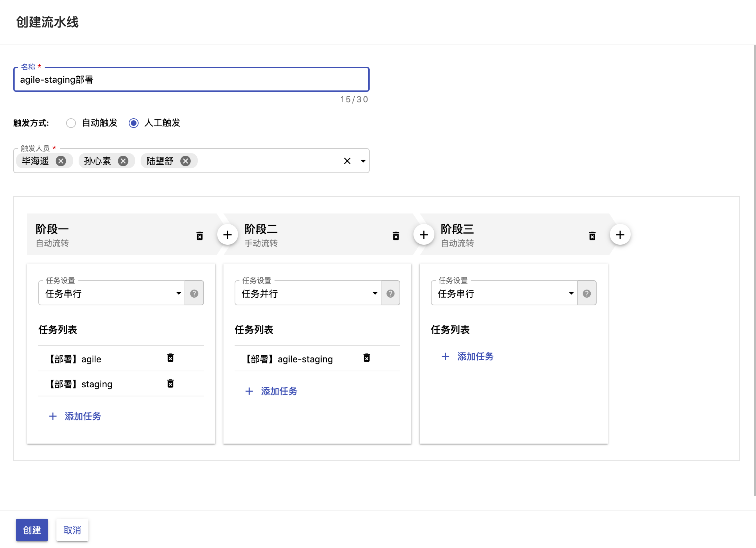Delete the 【部署】staging task

pyautogui.click(x=170, y=384)
